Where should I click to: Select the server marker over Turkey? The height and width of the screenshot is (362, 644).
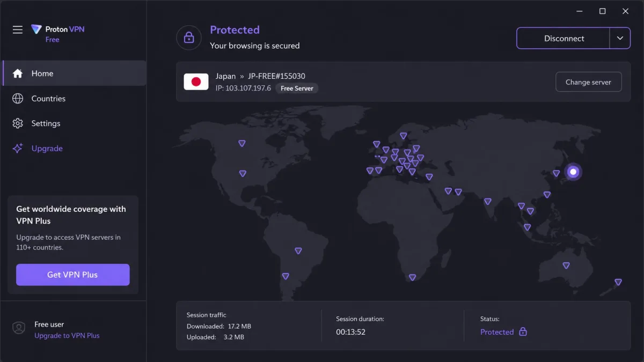pos(429,177)
